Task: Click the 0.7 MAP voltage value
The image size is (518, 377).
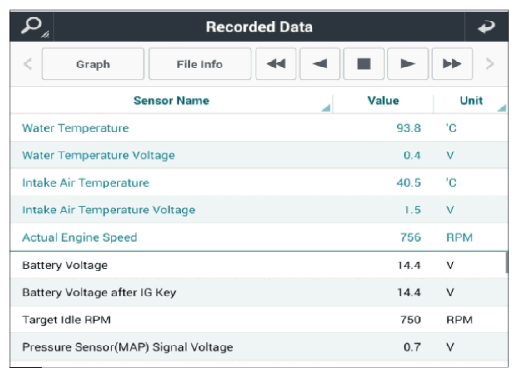Action: point(412,347)
